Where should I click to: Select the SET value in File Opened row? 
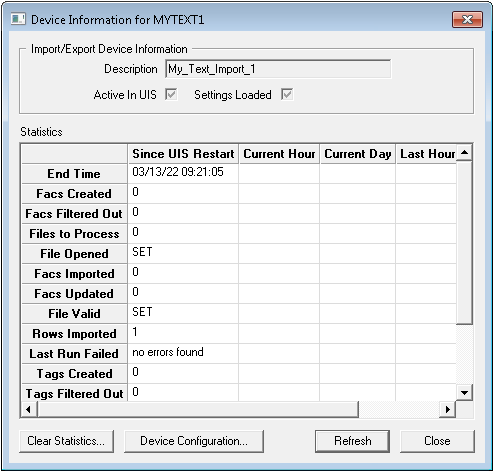point(183,253)
